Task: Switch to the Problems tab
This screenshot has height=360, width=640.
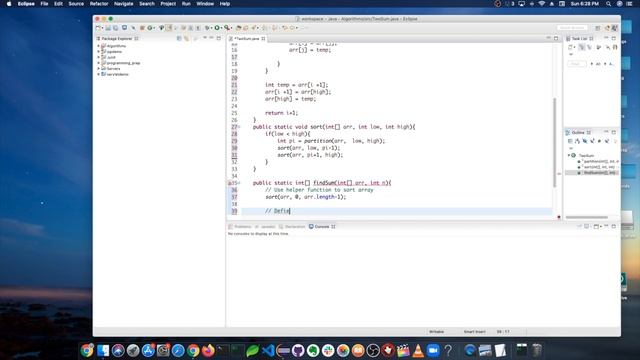Action: click(240, 227)
